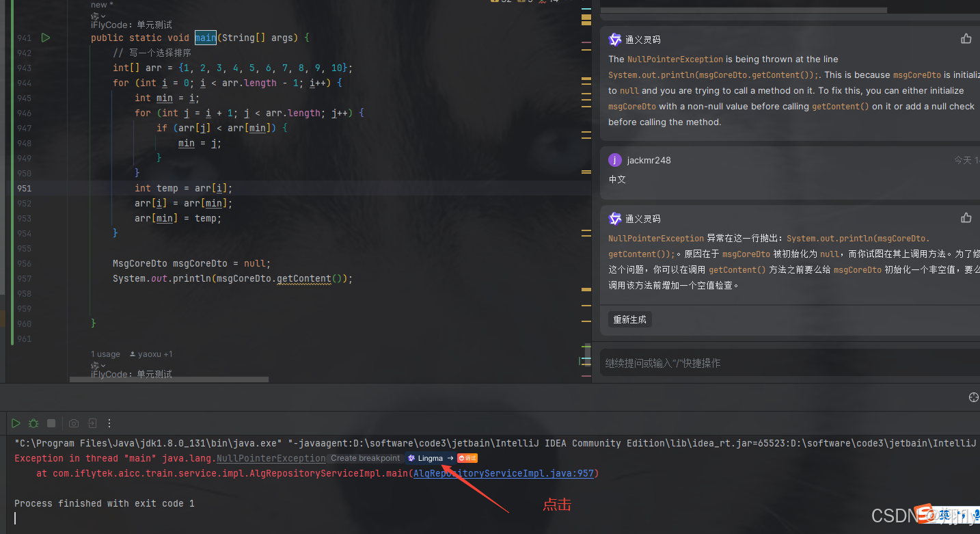Click 'Process finished with exit code 1' text
980x534 pixels.
105,503
